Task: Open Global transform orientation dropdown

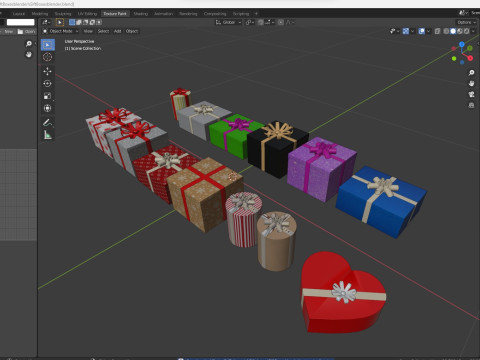Action: coord(228,22)
